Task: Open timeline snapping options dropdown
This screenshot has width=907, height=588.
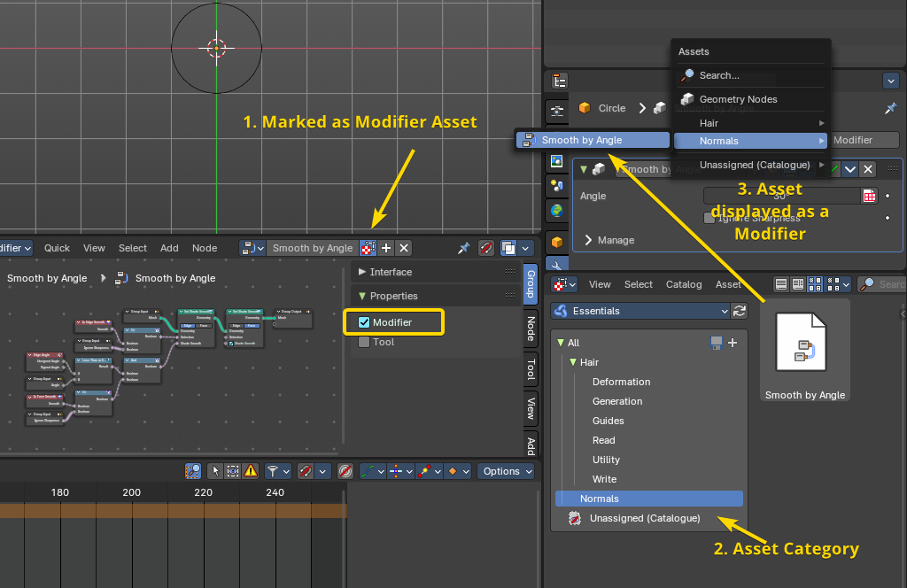Action: [322, 471]
